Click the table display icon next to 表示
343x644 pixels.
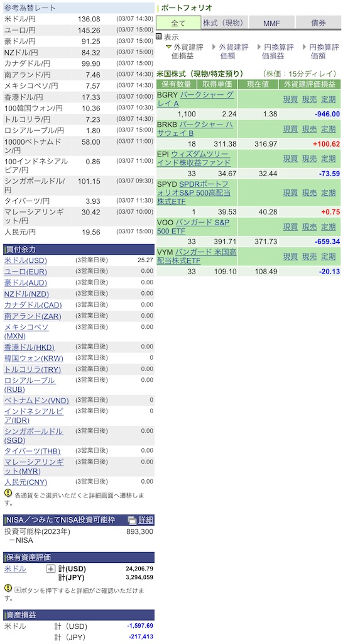(159, 36)
